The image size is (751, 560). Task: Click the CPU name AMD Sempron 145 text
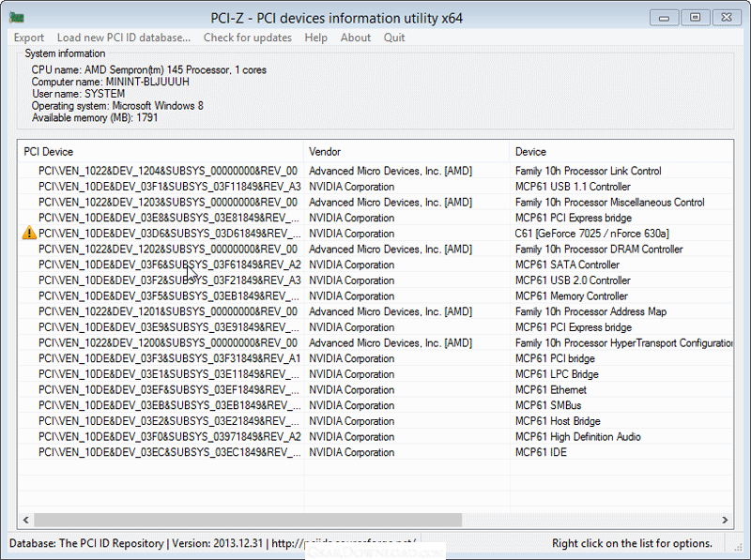(149, 69)
